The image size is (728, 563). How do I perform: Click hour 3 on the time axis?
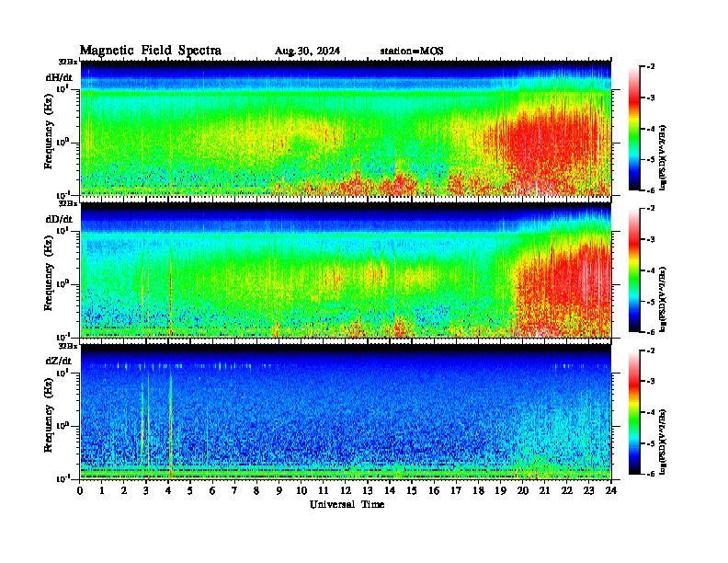146,490
